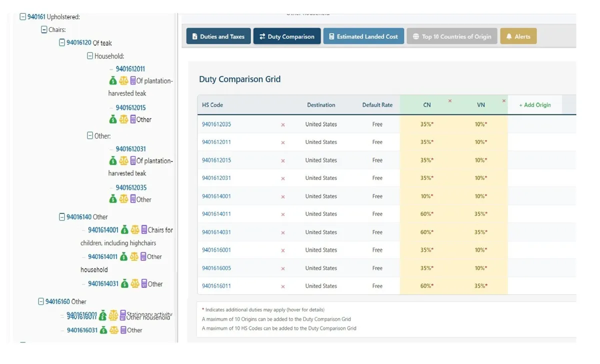The image size is (600, 364).
Task: Remove HS code 9401614001 from the grid
Action: [x=283, y=196]
